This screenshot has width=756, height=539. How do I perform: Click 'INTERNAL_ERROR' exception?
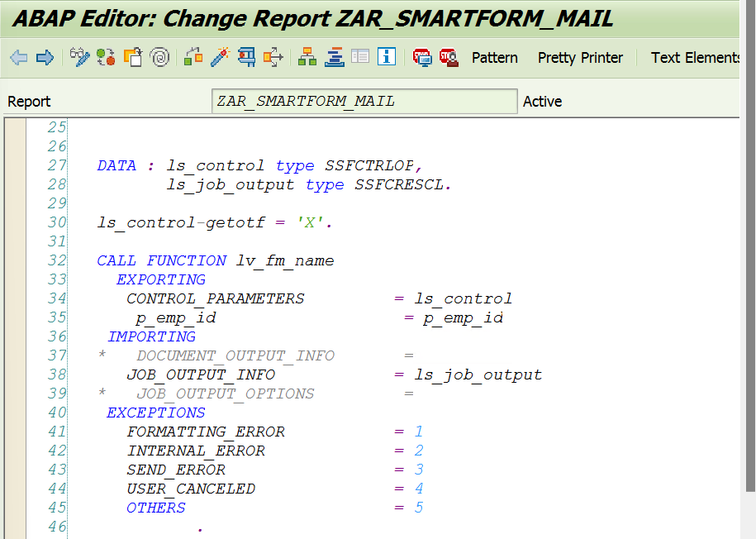pos(196,451)
